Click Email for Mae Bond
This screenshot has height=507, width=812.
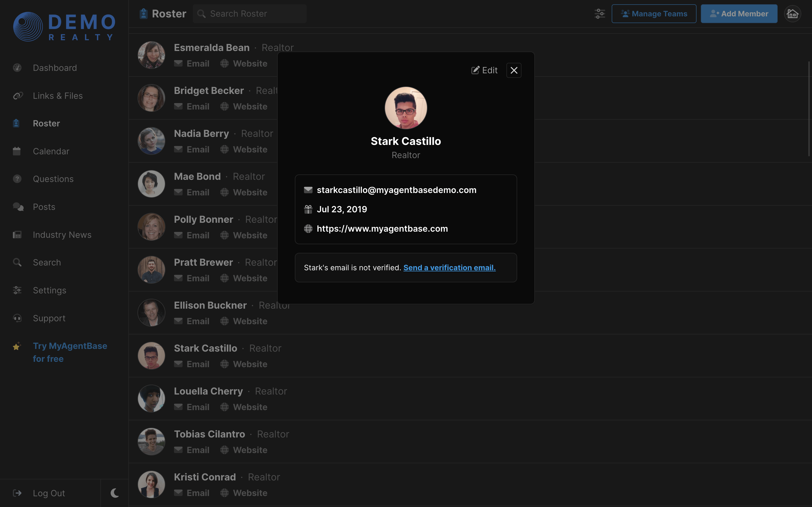point(191,192)
